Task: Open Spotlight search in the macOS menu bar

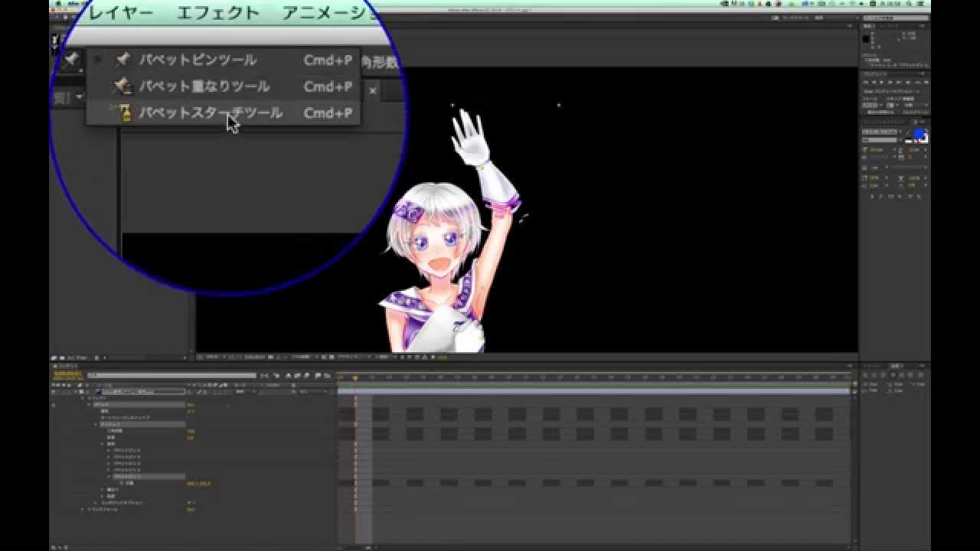Action: coord(909,4)
